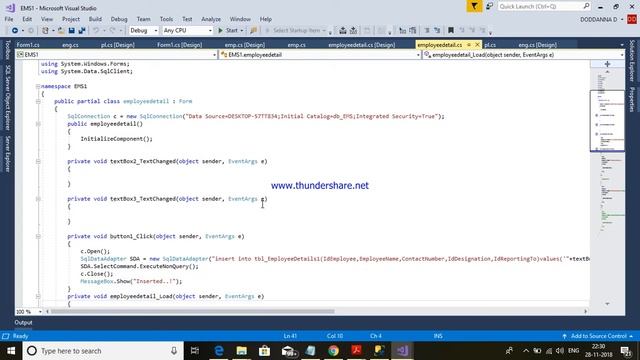
Task: Close the employeedetail.cs tab
Action: coord(477,45)
